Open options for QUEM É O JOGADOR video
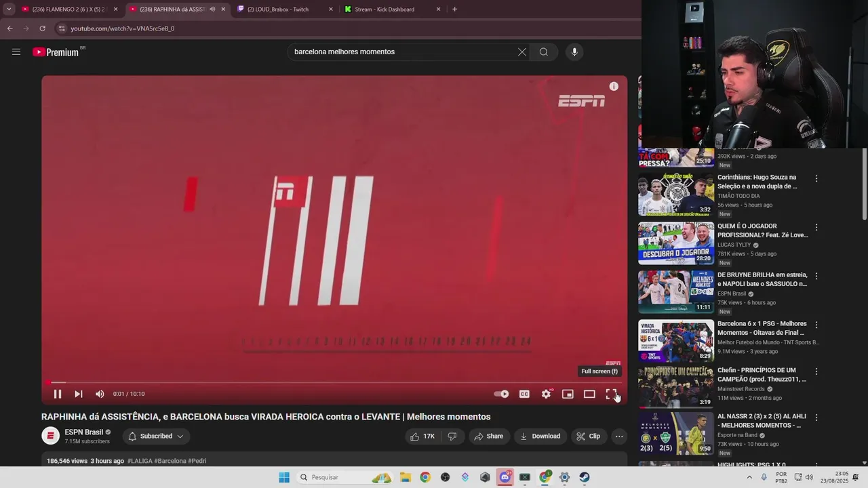 pos(816,227)
